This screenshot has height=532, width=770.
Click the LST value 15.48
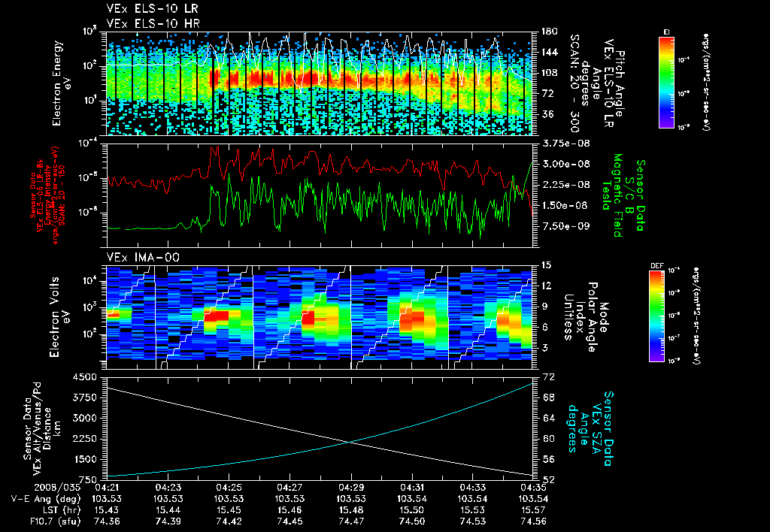click(x=351, y=510)
